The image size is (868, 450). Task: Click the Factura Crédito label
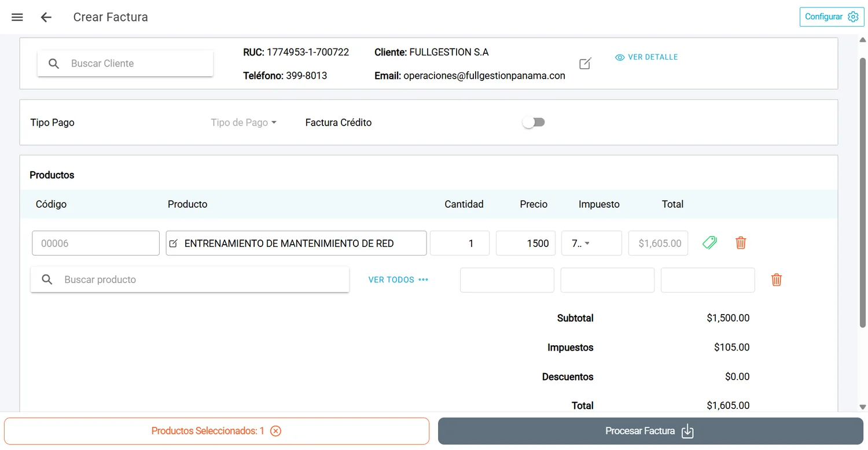click(x=339, y=123)
